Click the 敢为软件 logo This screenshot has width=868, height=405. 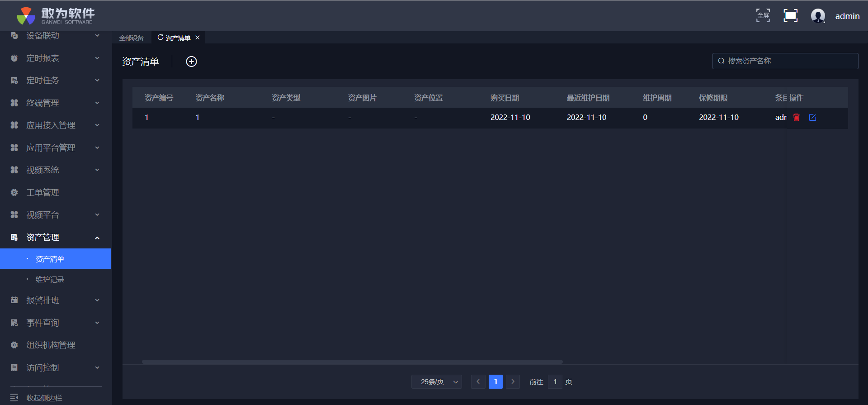click(x=56, y=16)
